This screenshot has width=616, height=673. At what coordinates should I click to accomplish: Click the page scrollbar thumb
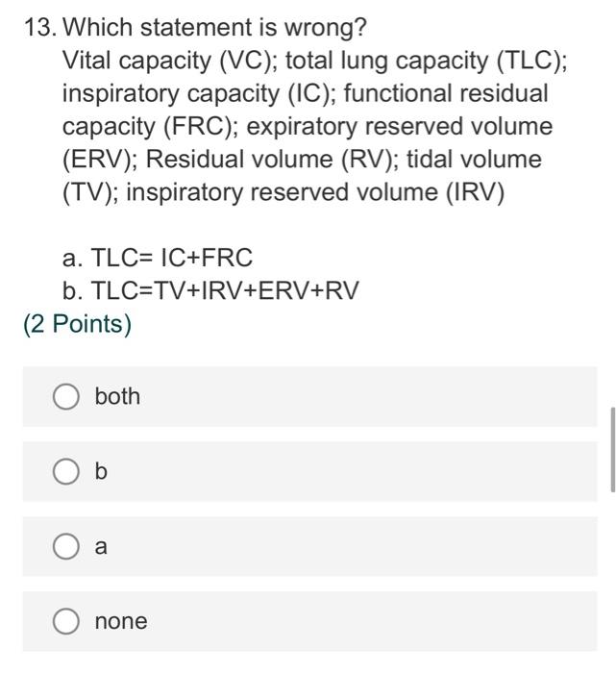point(613,450)
